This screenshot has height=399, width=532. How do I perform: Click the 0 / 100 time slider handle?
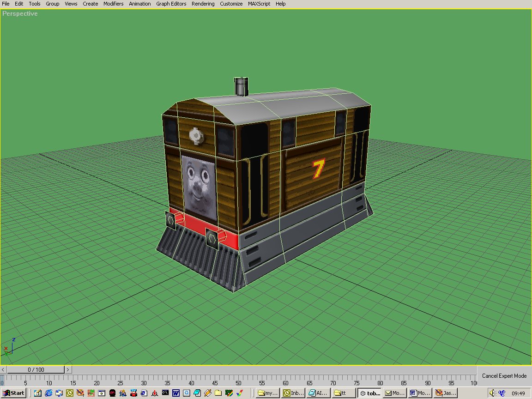click(36, 369)
